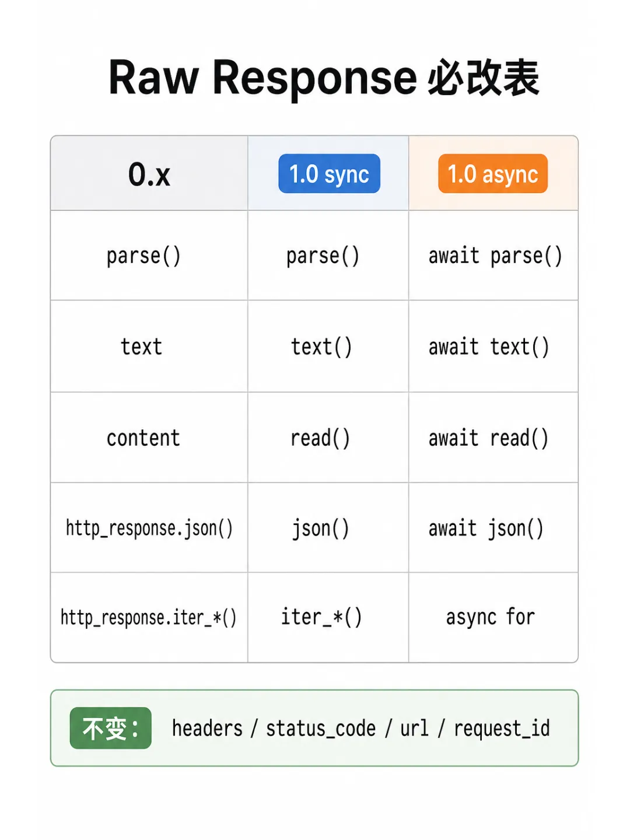Click the sync iter_*() cell
Viewport: 630px width, 840px height.
328,617
